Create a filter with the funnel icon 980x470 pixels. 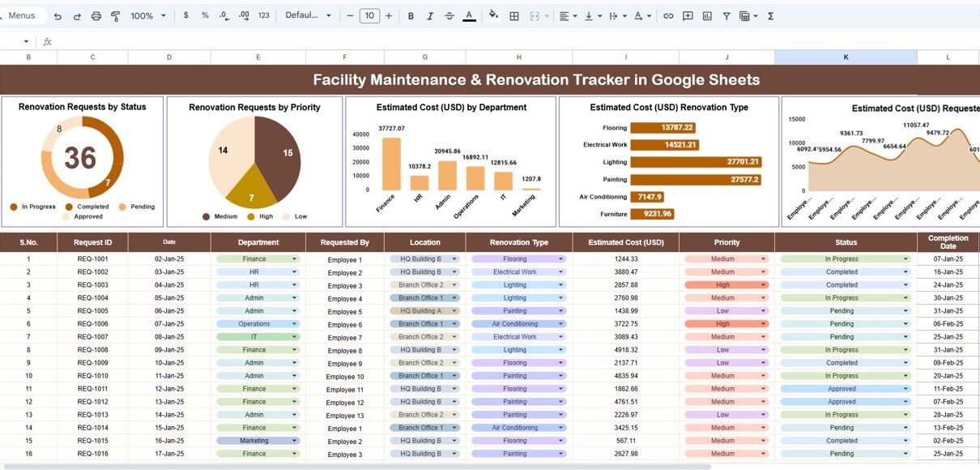[726, 16]
